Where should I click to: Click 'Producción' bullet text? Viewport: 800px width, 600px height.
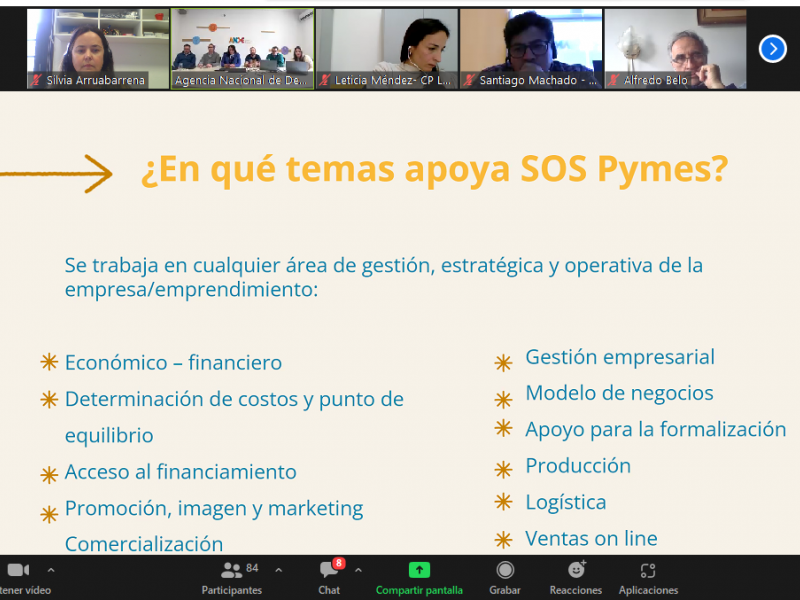[578, 466]
